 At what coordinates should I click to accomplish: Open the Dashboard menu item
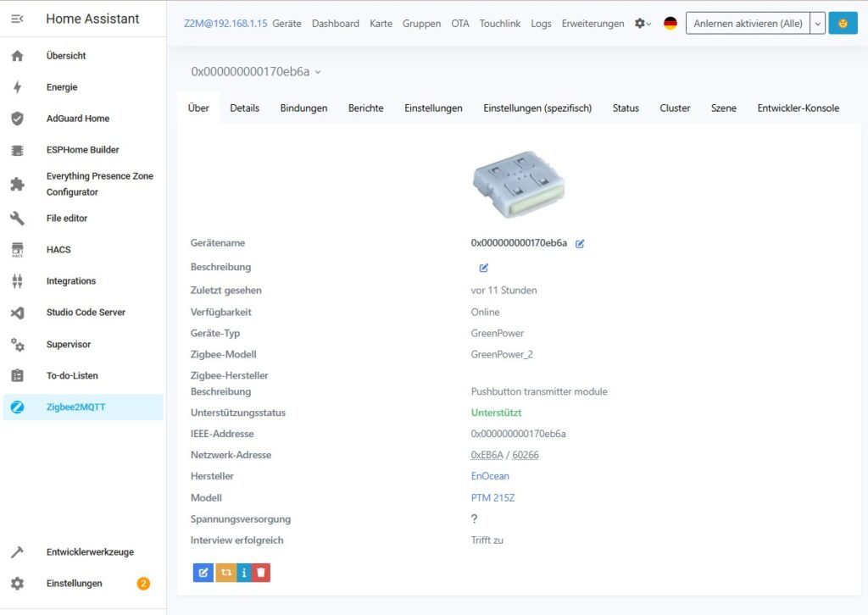[x=336, y=24]
